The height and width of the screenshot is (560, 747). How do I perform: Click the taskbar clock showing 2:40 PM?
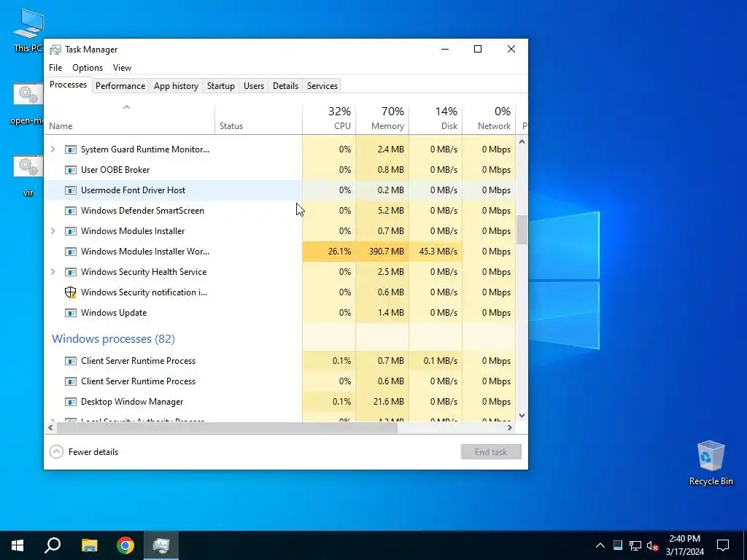click(x=684, y=545)
